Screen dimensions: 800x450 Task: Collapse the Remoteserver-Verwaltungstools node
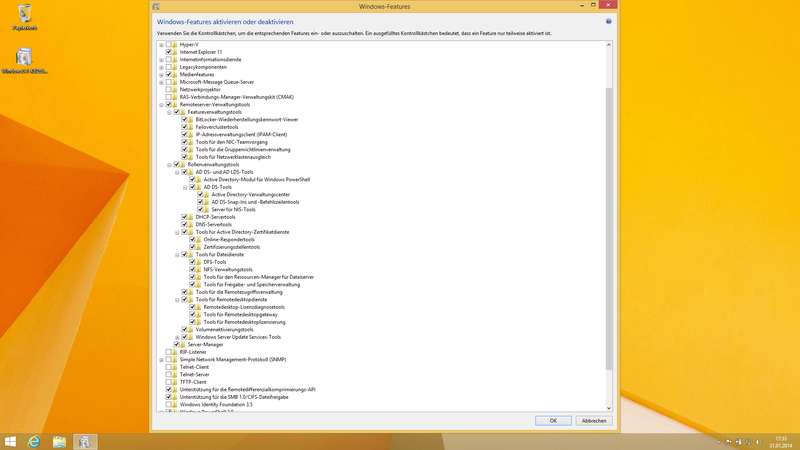[161, 105]
